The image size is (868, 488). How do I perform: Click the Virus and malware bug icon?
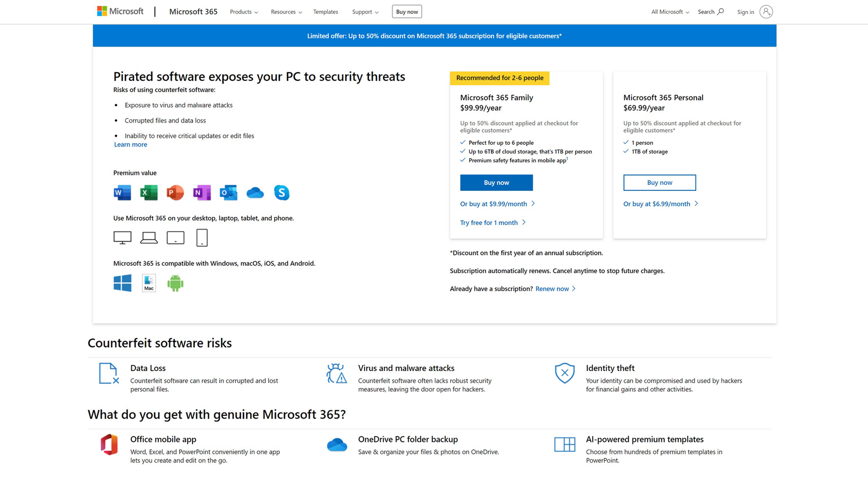pyautogui.click(x=336, y=374)
